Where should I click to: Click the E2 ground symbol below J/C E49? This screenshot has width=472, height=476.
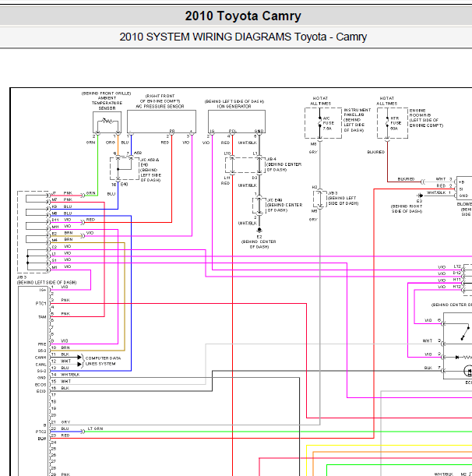pyautogui.click(x=259, y=231)
